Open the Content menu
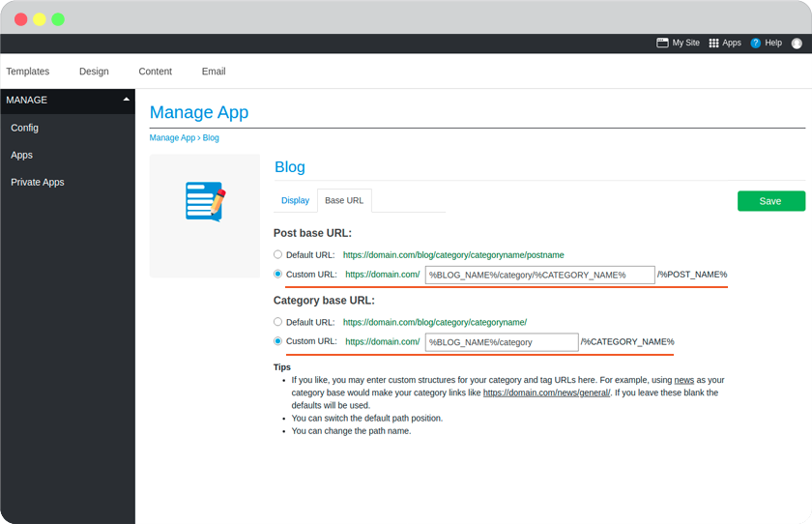The image size is (812, 524). click(155, 72)
